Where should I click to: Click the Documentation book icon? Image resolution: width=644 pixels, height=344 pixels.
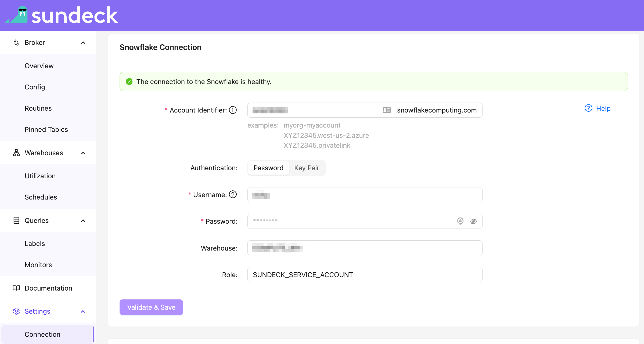[x=16, y=288]
